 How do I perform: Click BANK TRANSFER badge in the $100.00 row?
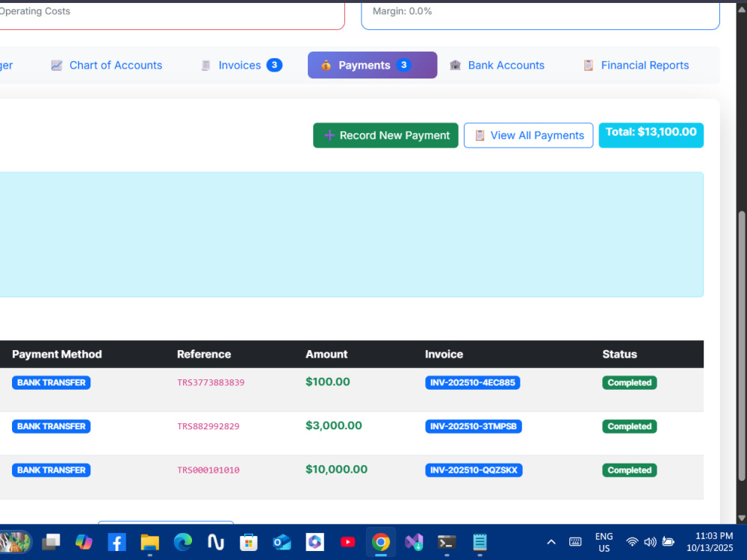pyautogui.click(x=52, y=383)
